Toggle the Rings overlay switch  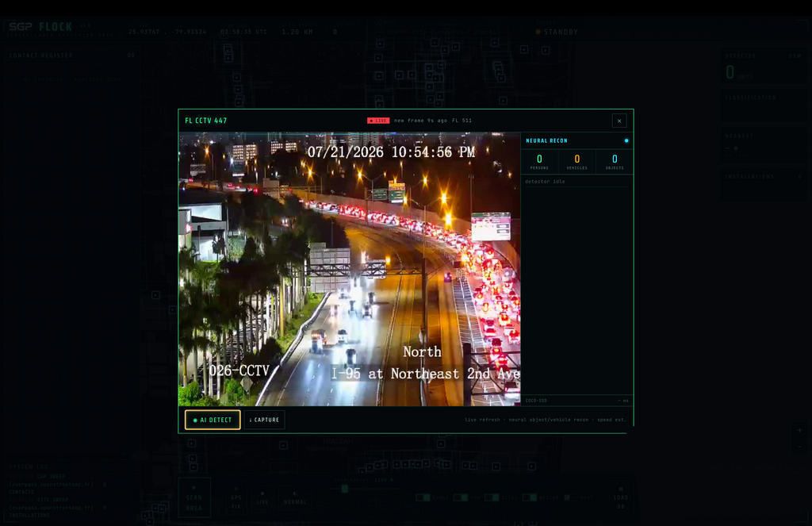[x=423, y=497]
